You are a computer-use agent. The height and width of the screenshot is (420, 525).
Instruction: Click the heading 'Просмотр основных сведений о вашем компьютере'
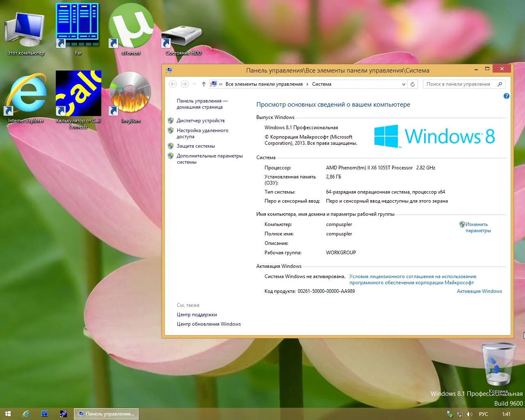tap(333, 105)
